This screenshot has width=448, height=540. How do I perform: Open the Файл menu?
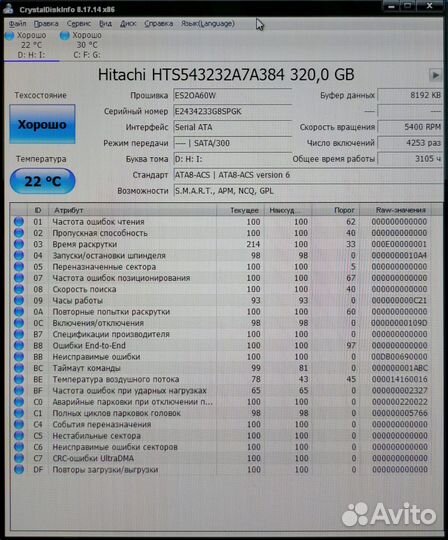coord(17,24)
